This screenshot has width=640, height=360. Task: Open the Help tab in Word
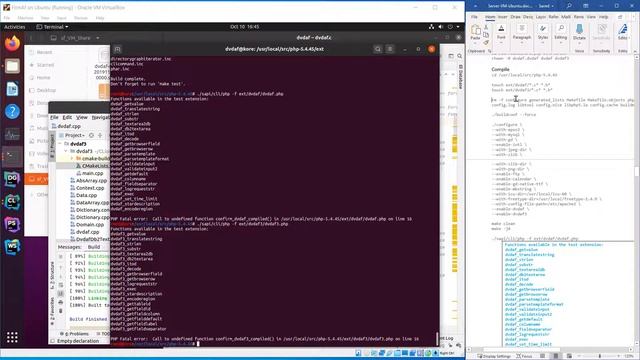click(x=604, y=17)
